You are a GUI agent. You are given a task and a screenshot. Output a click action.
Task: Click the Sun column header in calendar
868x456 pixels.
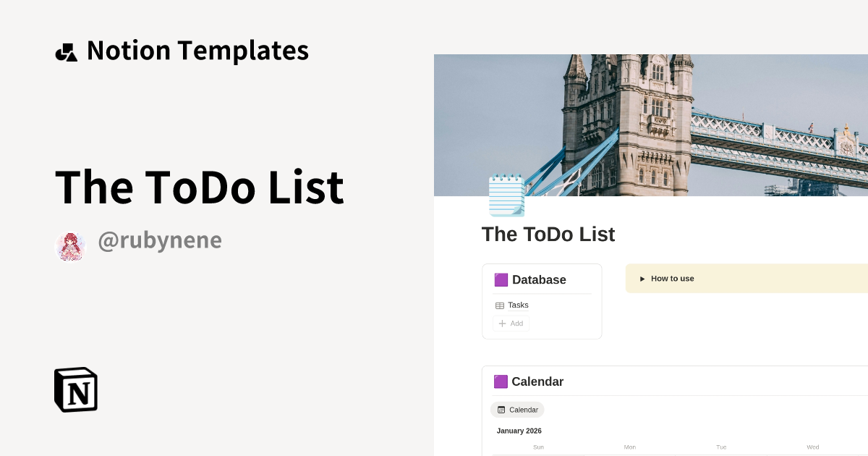[539, 447]
